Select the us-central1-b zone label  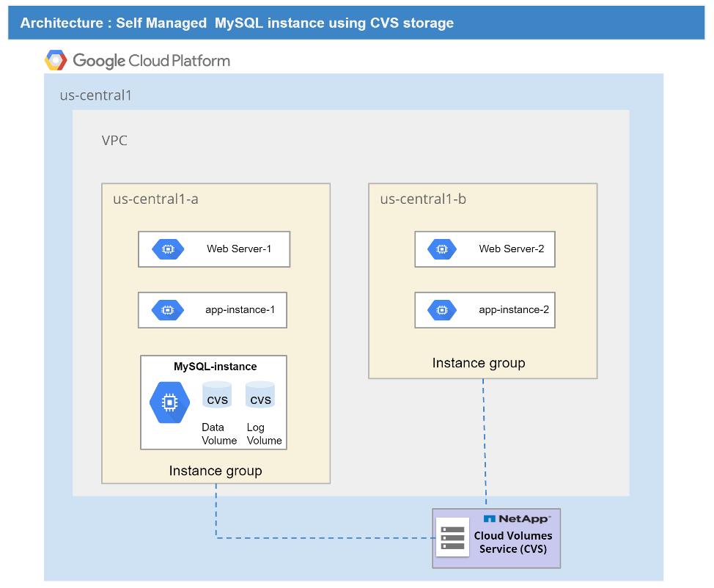coord(423,199)
